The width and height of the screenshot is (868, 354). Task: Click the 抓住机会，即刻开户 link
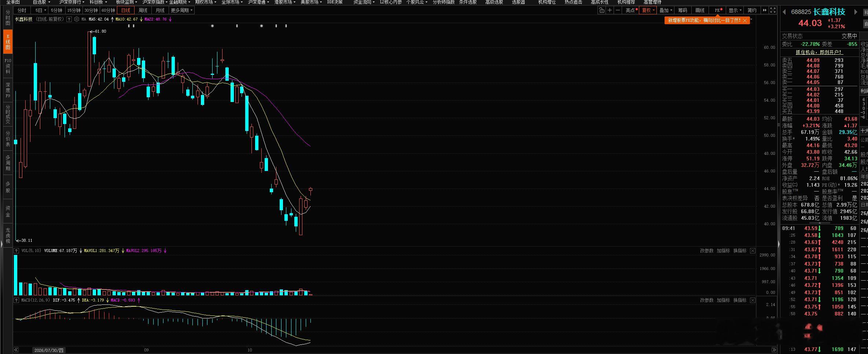point(819,52)
